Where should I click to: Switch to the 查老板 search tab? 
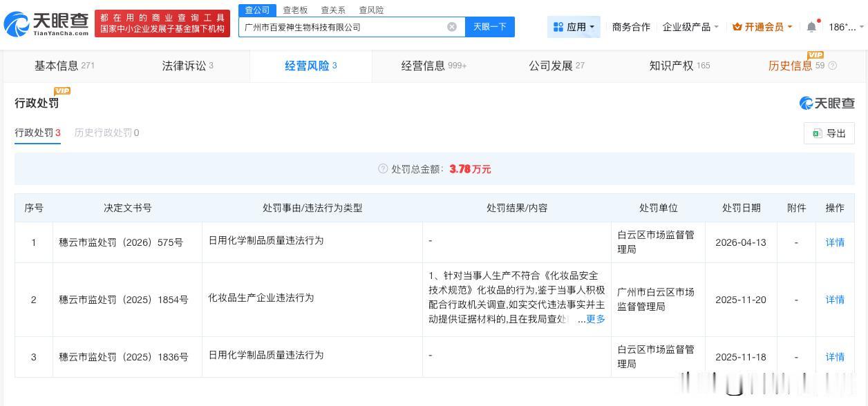pos(295,10)
